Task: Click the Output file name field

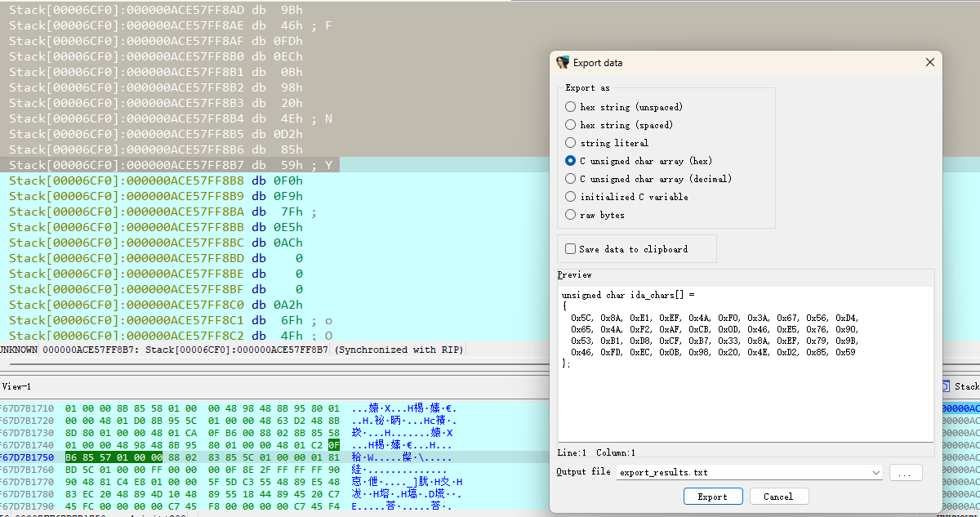Action: (x=743, y=472)
